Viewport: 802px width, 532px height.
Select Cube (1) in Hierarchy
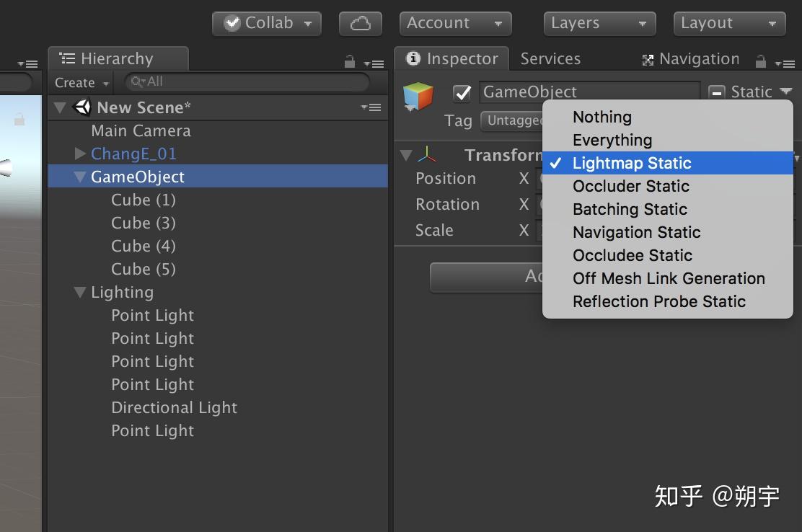(218, 200)
